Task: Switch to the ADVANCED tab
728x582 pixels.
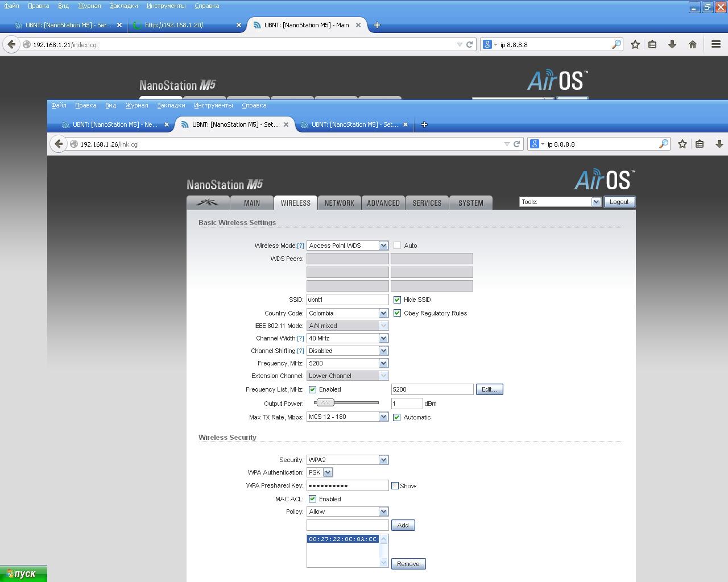Action: point(383,203)
